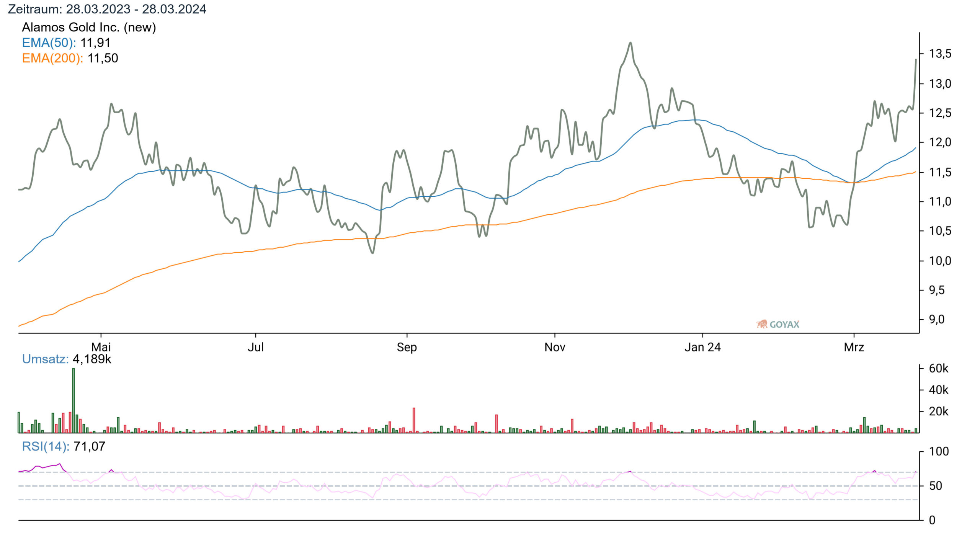The image size is (980, 547).
Task: Click the EMA(50) value 11,91
Action: pos(95,42)
